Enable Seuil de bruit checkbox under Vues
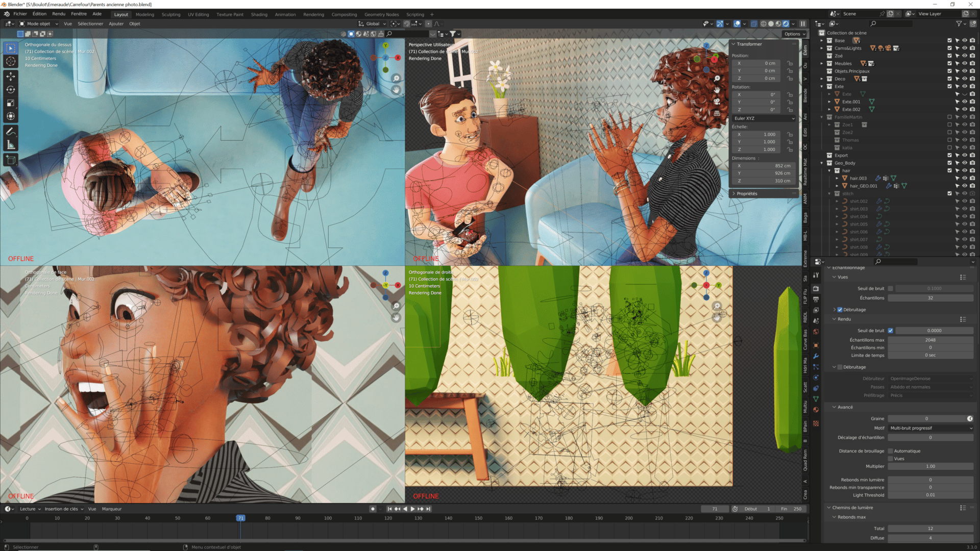The height and width of the screenshot is (551, 980). tap(891, 288)
